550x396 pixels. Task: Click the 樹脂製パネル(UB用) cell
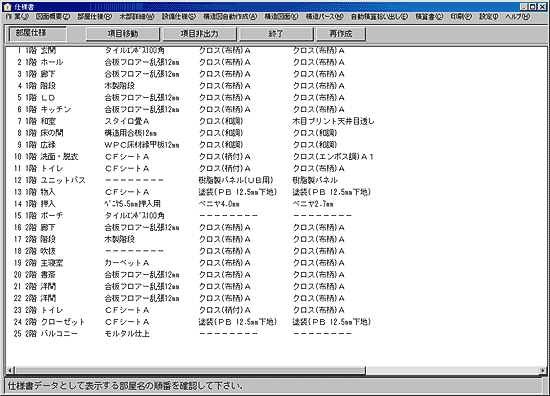pyautogui.click(x=236, y=180)
